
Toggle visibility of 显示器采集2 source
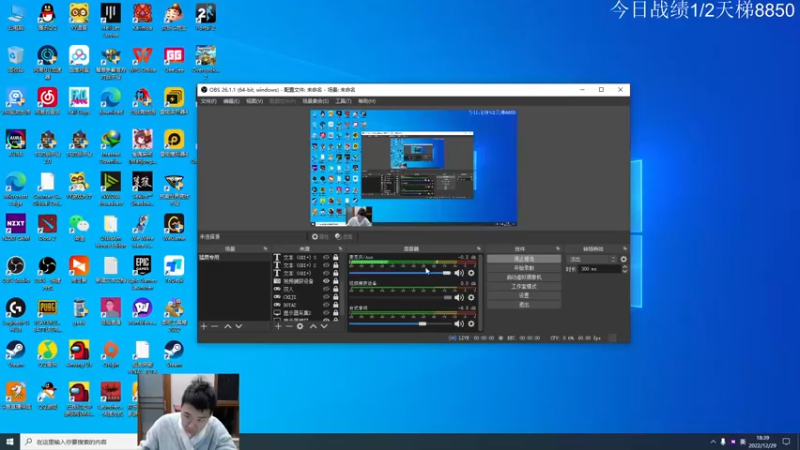pyautogui.click(x=326, y=313)
